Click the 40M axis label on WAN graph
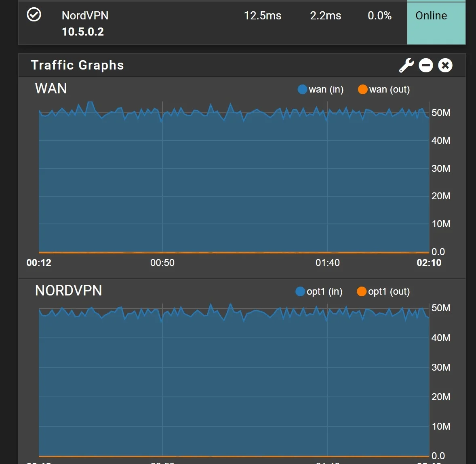 tap(441, 141)
